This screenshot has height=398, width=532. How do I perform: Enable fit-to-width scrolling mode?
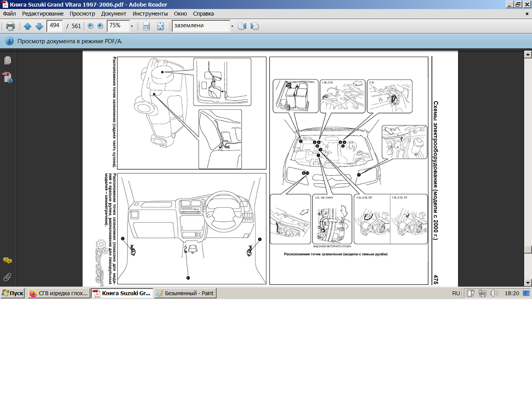pos(146,26)
